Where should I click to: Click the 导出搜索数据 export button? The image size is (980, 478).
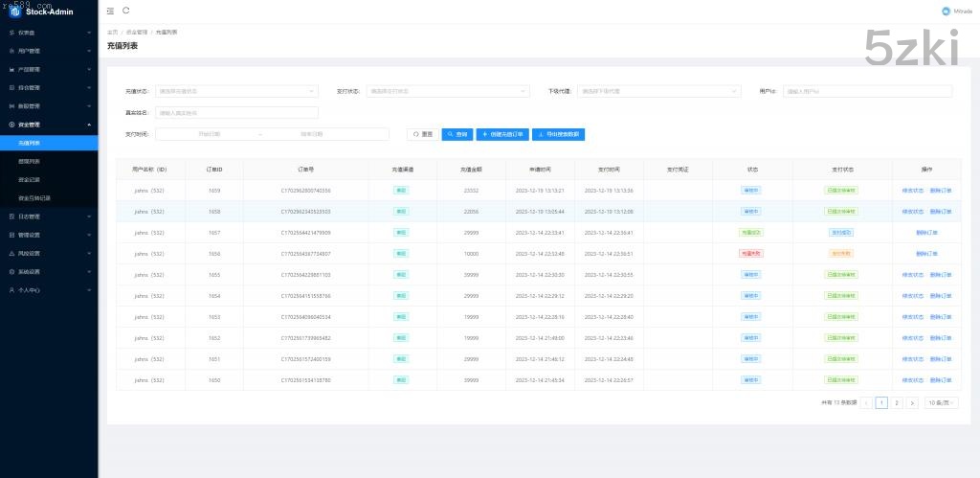tap(558, 134)
